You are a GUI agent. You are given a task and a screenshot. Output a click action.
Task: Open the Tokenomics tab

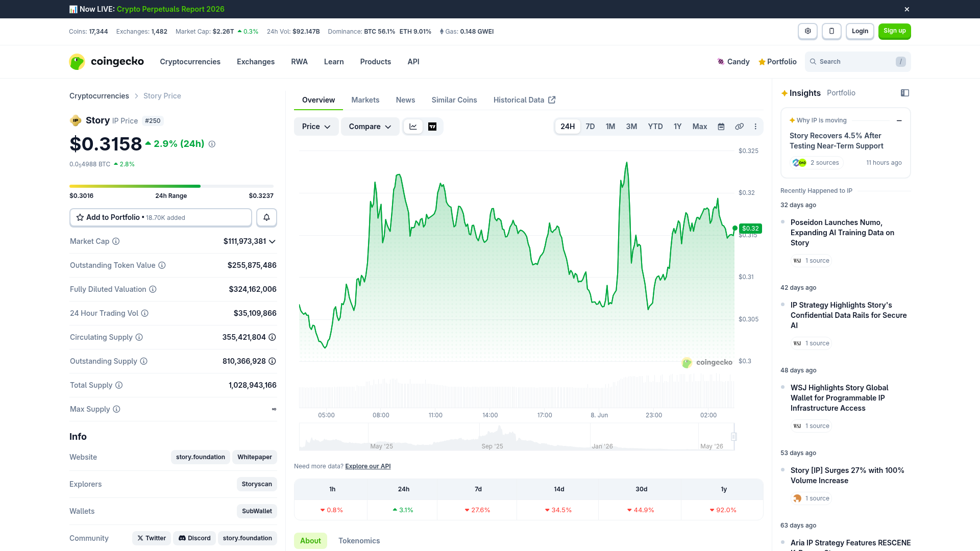359,541
